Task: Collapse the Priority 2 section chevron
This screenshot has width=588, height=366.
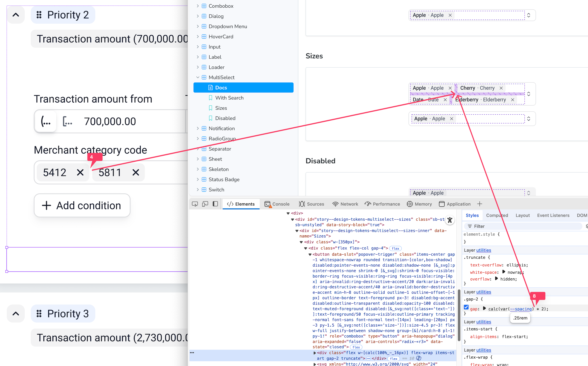Action: coord(16,15)
